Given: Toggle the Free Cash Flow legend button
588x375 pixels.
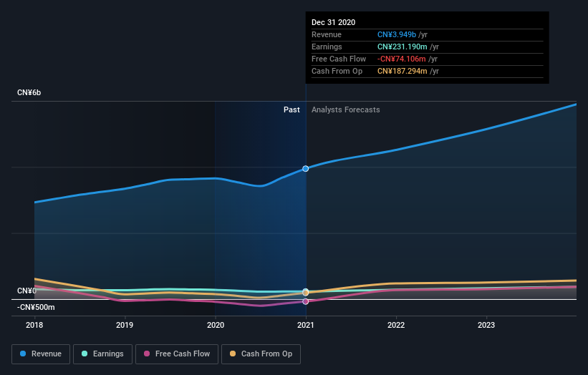Looking at the screenshot, I should pyautogui.click(x=177, y=354).
